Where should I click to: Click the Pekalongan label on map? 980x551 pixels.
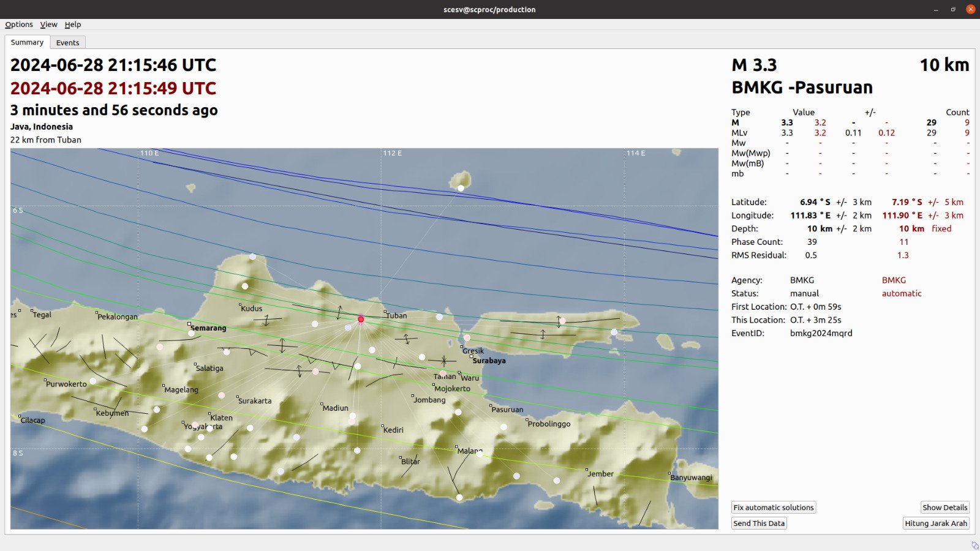tap(118, 317)
